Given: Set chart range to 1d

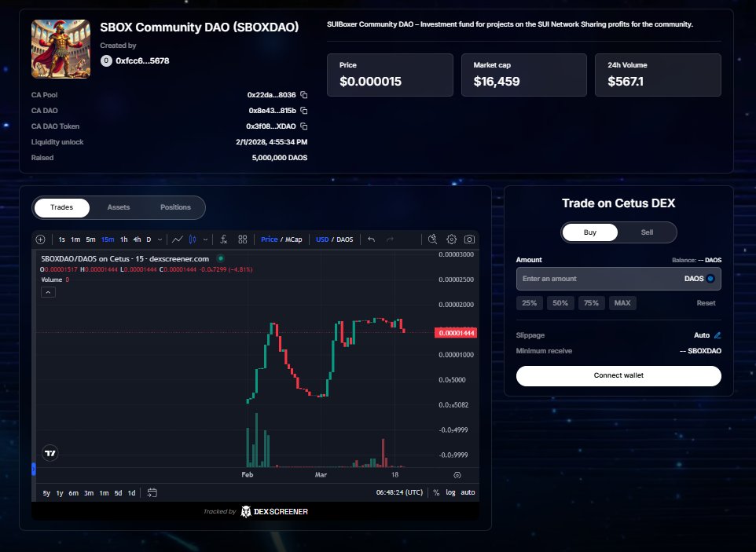Looking at the screenshot, I should coord(131,493).
